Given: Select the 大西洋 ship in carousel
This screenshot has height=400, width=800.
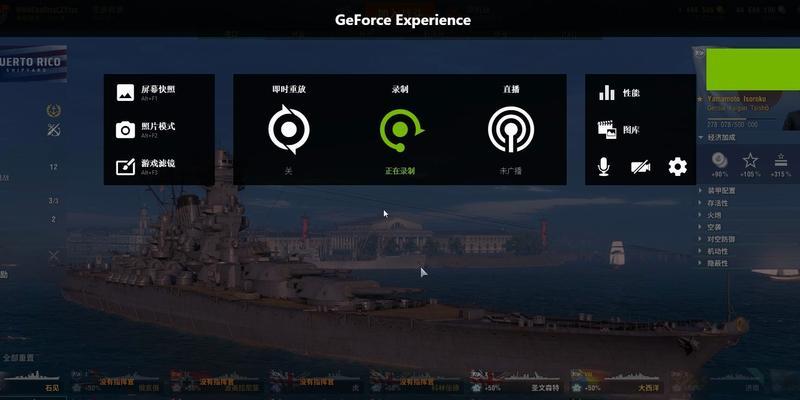Looking at the screenshot, I should click(x=616, y=382).
